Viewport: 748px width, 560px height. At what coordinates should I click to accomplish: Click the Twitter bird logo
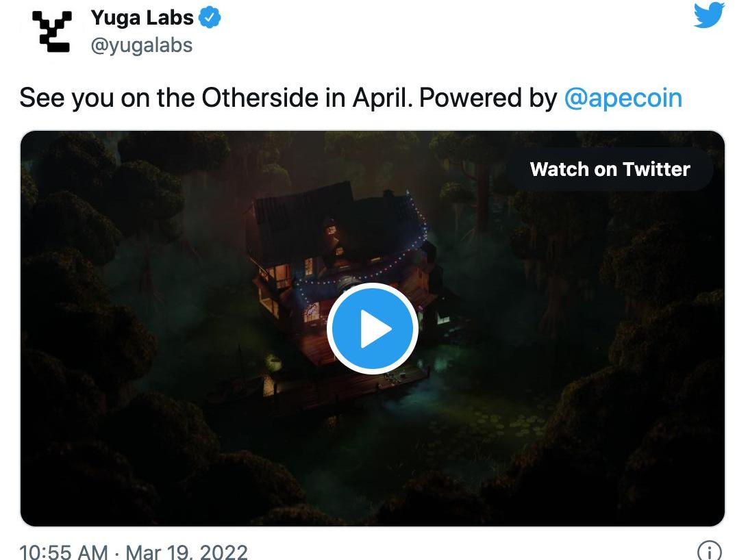point(708,15)
